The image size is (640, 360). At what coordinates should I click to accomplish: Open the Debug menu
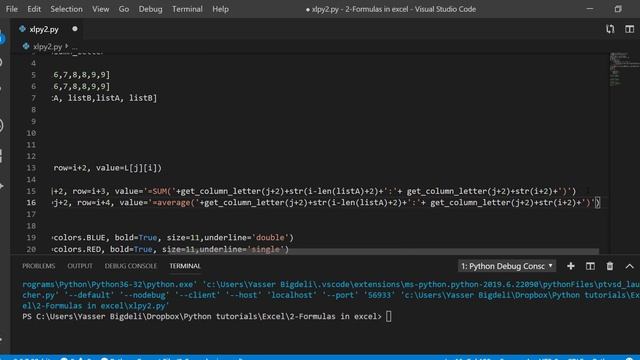(x=150, y=9)
